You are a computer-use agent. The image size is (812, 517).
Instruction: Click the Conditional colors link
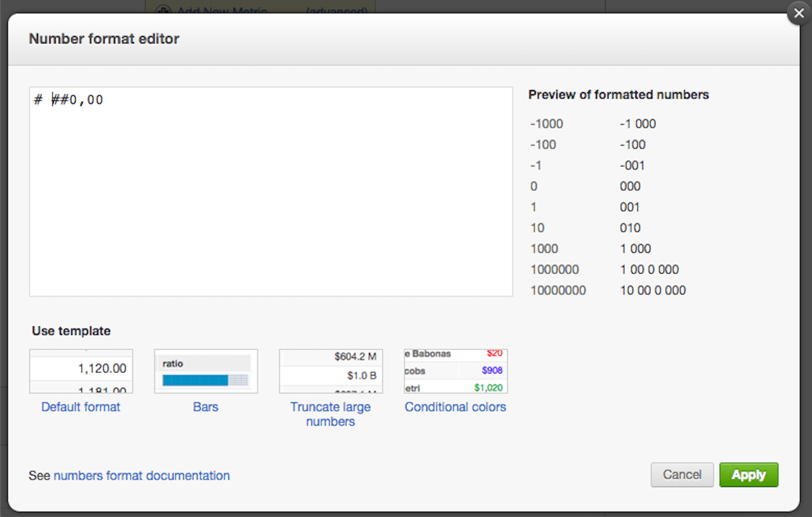(455, 407)
